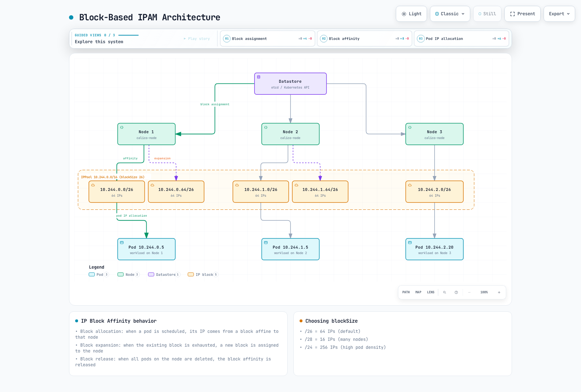581x392 pixels.
Task: Click the 'pod IP allocation' edge label
Action: point(131,216)
